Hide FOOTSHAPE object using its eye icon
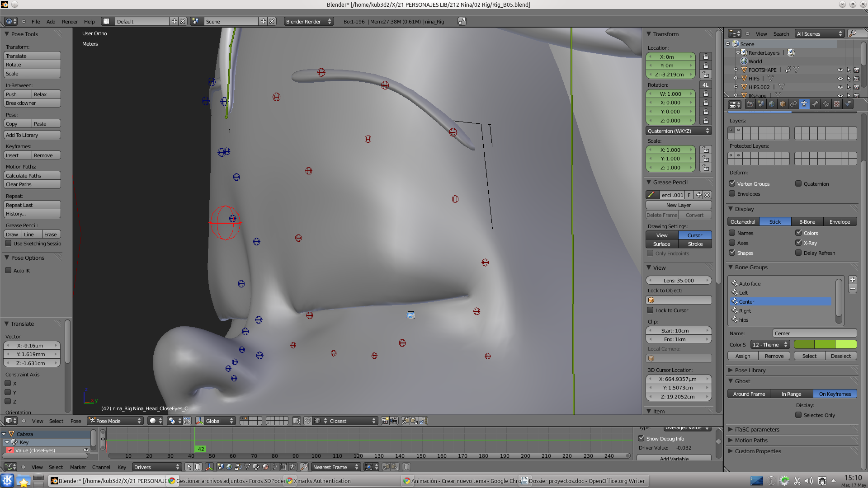 tap(840, 70)
